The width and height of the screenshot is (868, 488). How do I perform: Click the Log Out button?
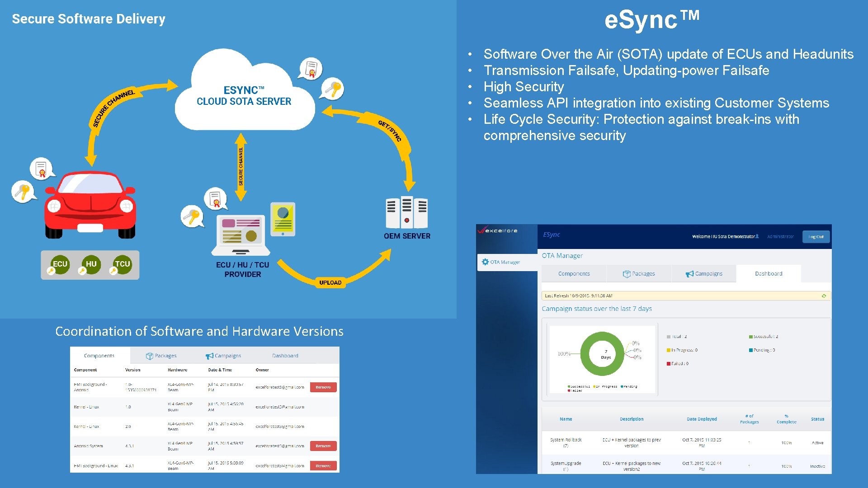tap(816, 237)
